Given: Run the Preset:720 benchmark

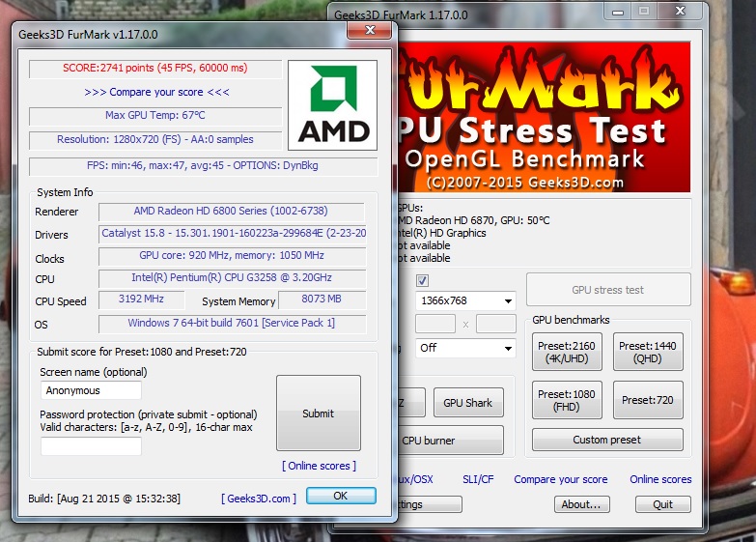Looking at the screenshot, I should tap(648, 400).
